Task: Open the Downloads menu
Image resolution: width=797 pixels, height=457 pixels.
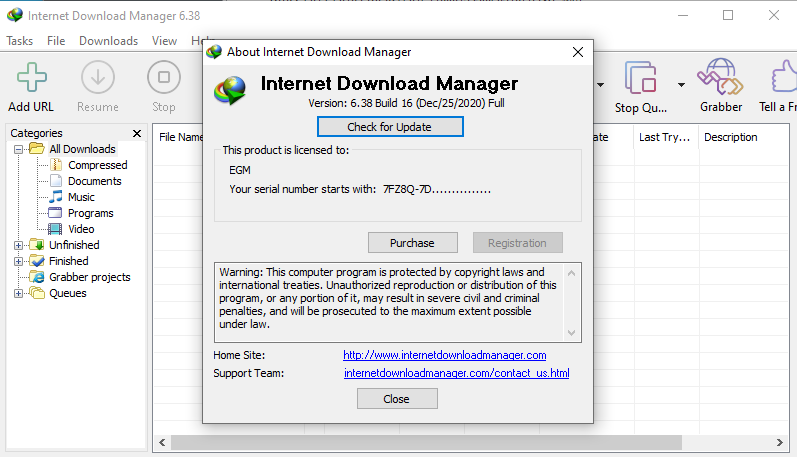Action: (x=108, y=41)
